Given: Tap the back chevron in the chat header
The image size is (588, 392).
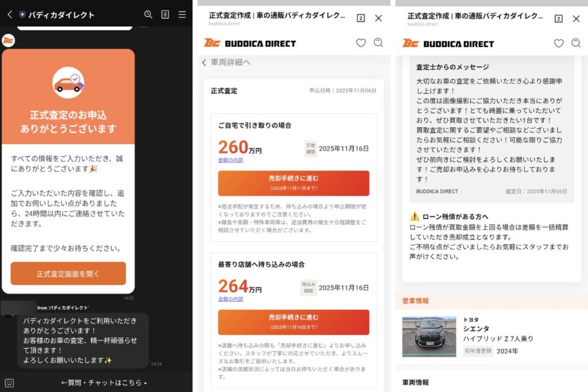Looking at the screenshot, I should pyautogui.click(x=10, y=14).
